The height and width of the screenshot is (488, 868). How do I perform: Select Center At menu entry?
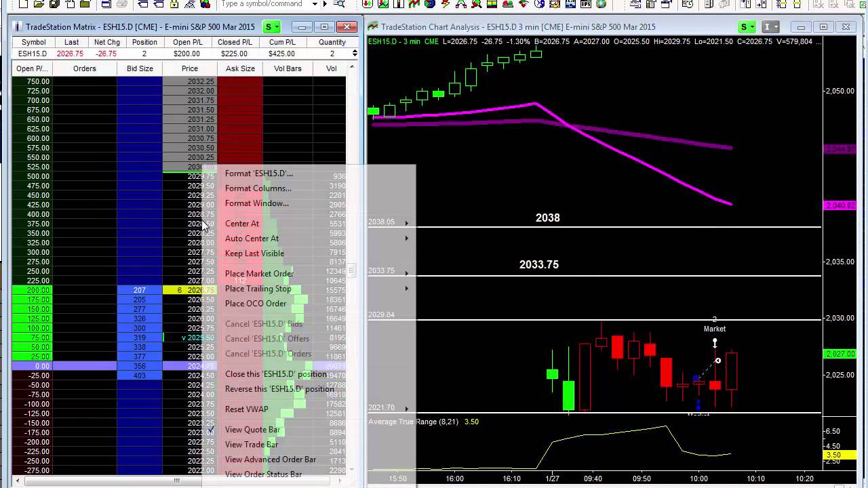pos(242,224)
